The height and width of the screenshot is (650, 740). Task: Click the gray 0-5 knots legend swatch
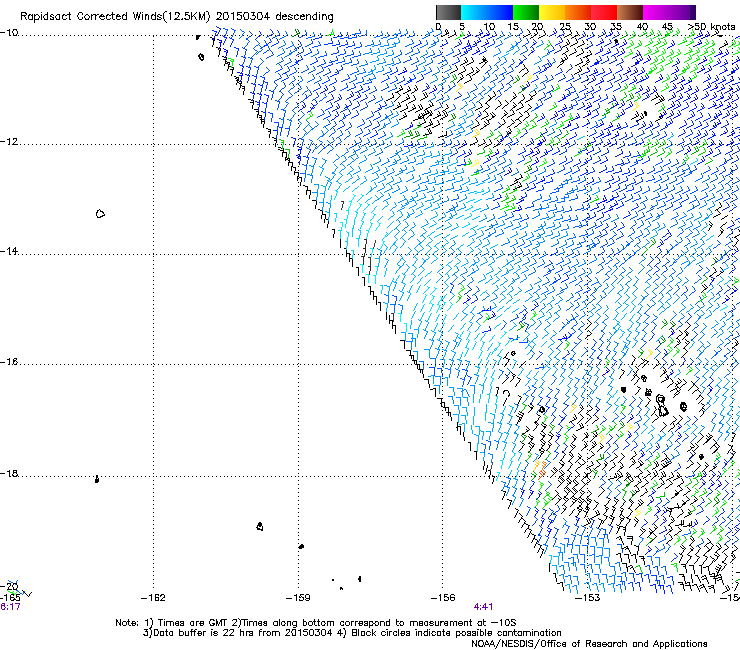click(x=448, y=12)
